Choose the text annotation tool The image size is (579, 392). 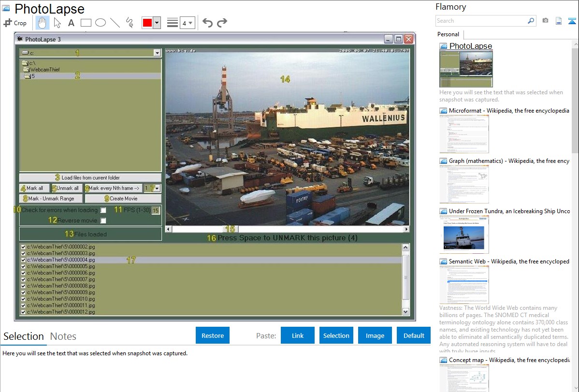pos(71,23)
